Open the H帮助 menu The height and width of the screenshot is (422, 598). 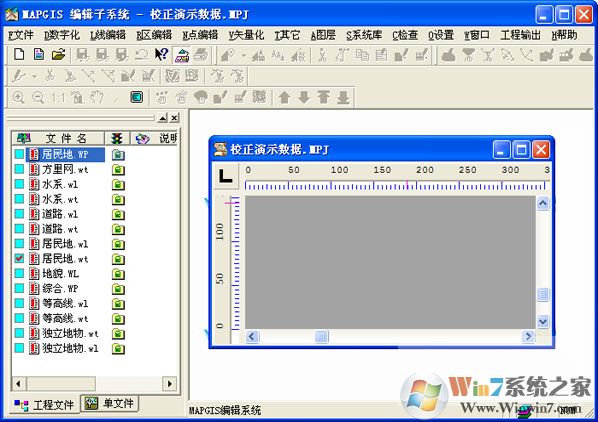click(x=564, y=35)
